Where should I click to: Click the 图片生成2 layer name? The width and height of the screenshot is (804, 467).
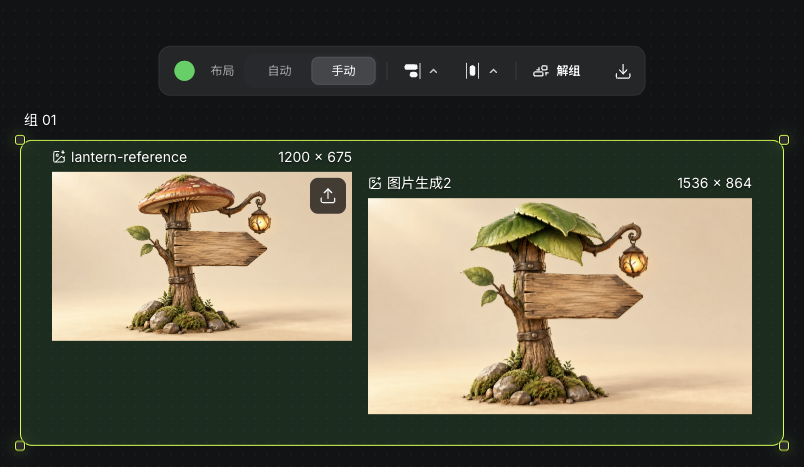click(419, 183)
